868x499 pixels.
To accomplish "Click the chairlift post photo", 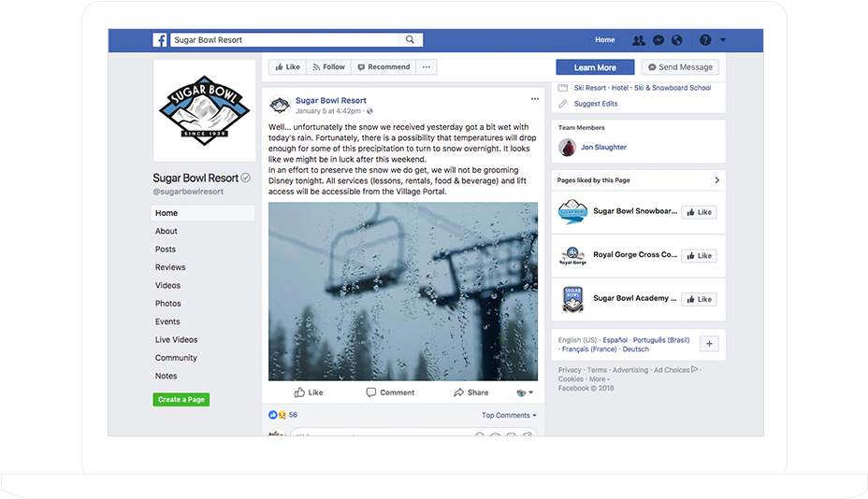I will click(x=403, y=291).
